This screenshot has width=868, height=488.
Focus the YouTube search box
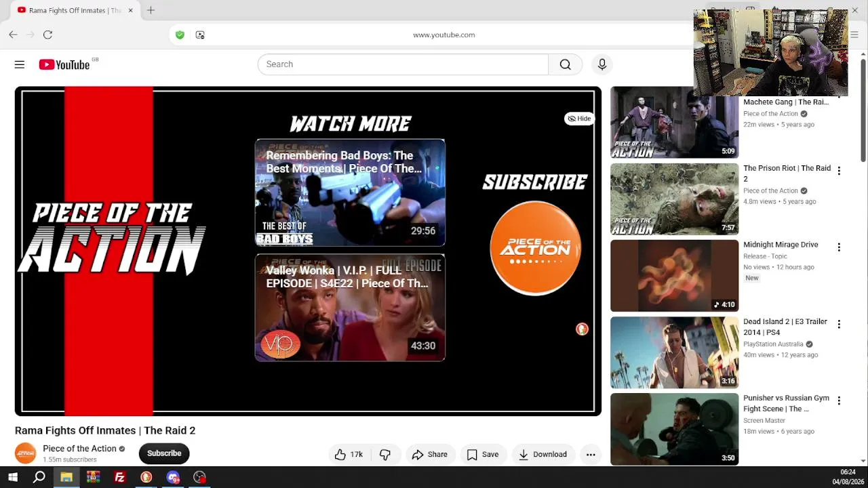pos(403,64)
